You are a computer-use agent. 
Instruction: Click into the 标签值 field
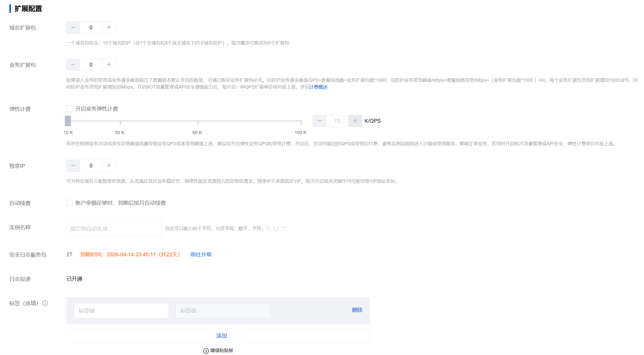point(223,311)
